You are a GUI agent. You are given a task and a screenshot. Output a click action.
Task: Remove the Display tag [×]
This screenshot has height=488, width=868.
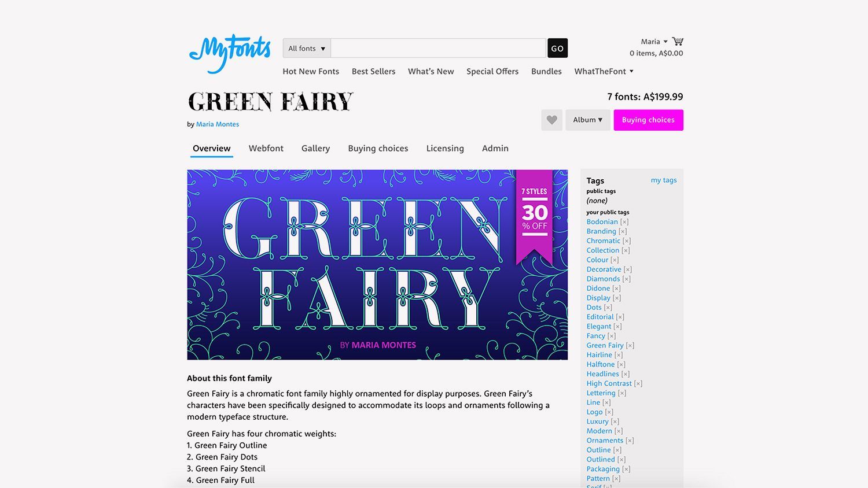617,298
